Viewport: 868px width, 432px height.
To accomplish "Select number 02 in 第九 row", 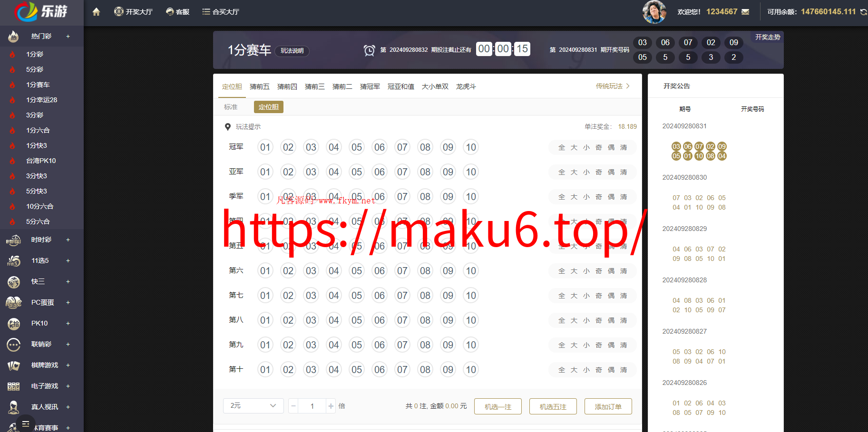I will click(x=288, y=345).
